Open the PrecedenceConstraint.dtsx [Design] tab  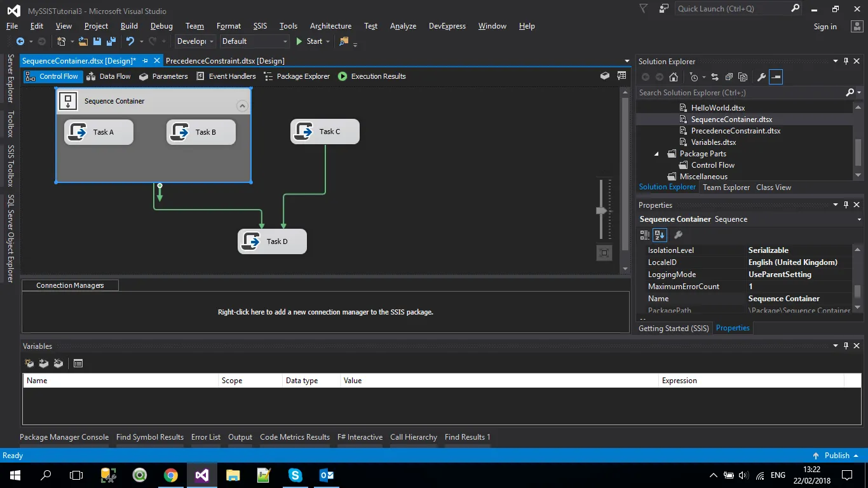(x=225, y=61)
